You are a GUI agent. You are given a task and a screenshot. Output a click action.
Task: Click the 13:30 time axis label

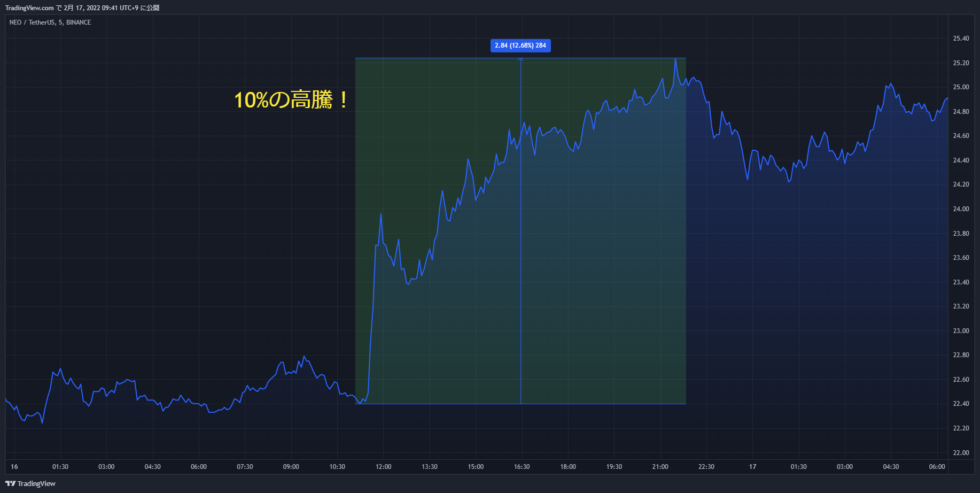click(430, 467)
